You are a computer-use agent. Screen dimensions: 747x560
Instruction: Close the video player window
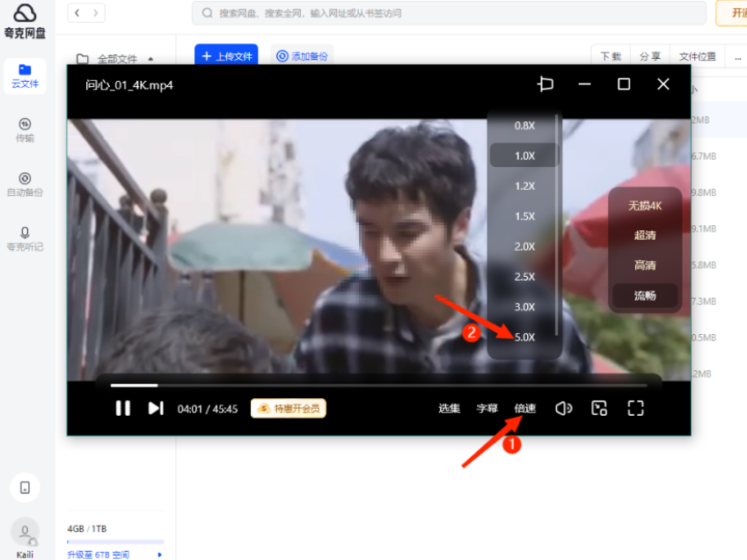663,84
